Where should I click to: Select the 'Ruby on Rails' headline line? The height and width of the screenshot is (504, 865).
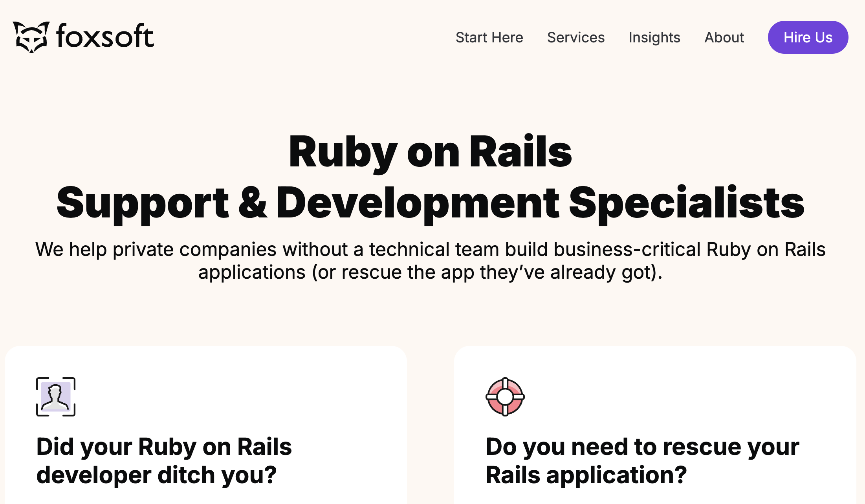tap(430, 152)
